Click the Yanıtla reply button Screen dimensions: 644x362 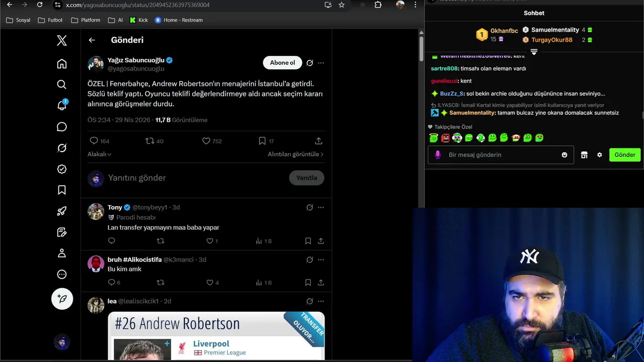click(x=306, y=178)
